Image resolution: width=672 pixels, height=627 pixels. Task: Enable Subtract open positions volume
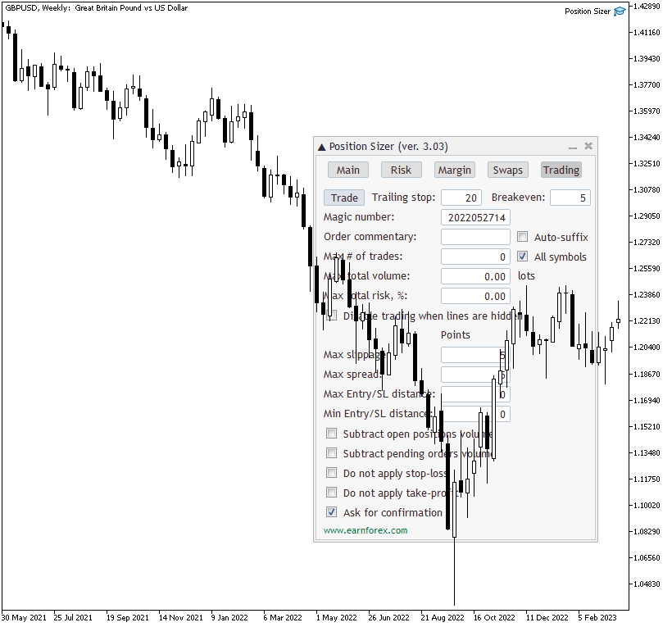pyautogui.click(x=332, y=434)
